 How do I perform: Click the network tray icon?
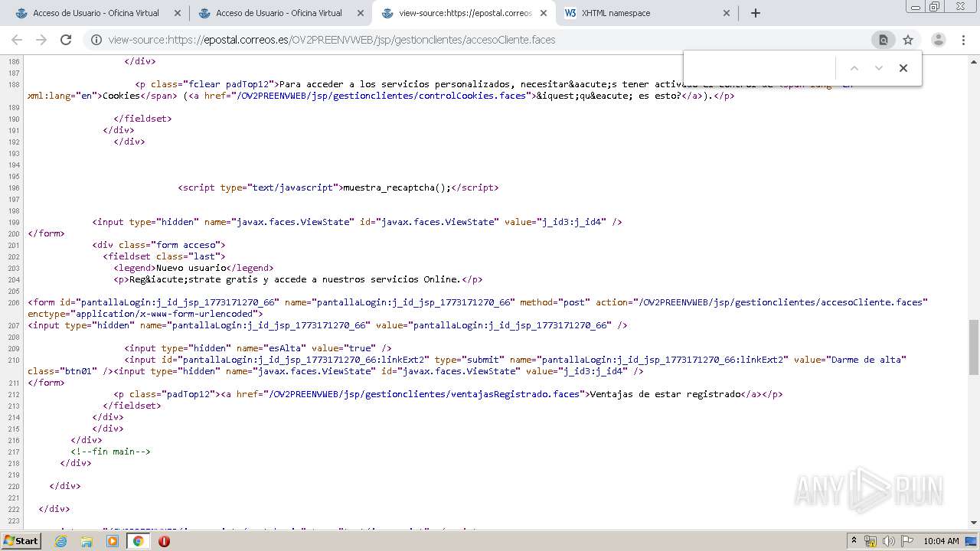click(x=871, y=541)
